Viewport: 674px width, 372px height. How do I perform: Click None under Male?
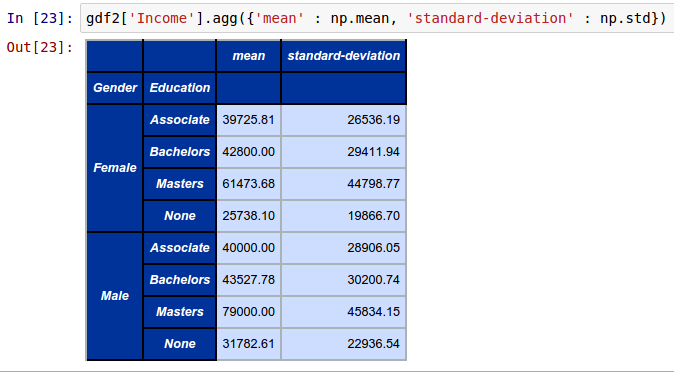click(180, 344)
